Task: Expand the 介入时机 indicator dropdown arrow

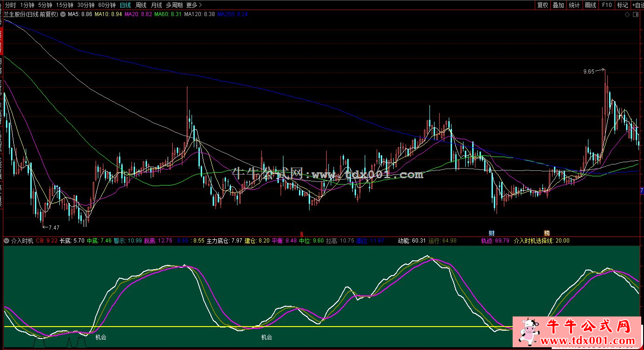Action: [x=6, y=241]
